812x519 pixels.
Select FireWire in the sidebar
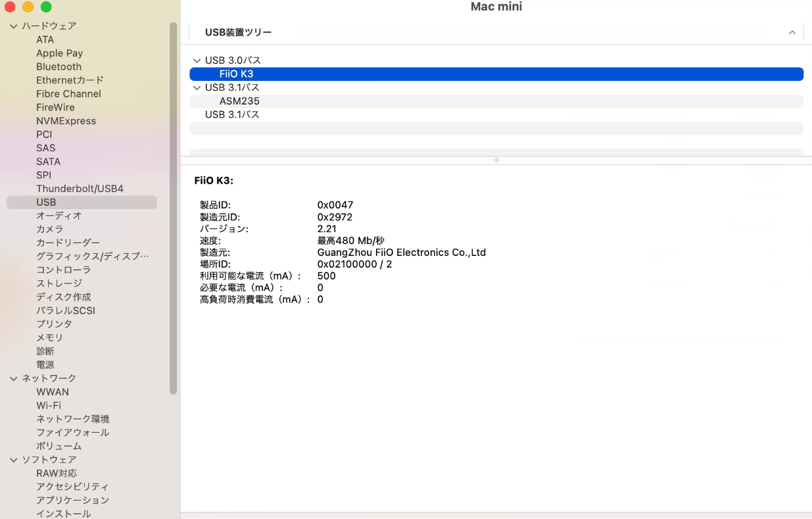[55, 107]
